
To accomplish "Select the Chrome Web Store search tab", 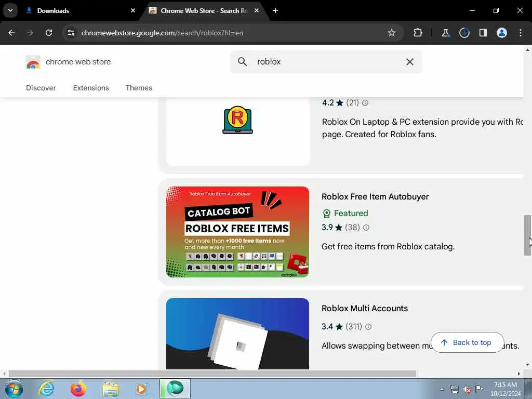I will 204,10.
